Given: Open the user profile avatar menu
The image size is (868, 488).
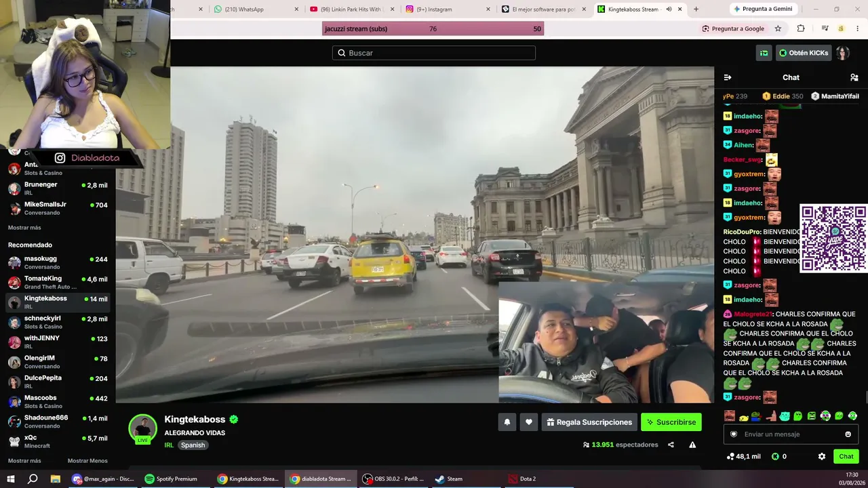Looking at the screenshot, I should point(842,53).
